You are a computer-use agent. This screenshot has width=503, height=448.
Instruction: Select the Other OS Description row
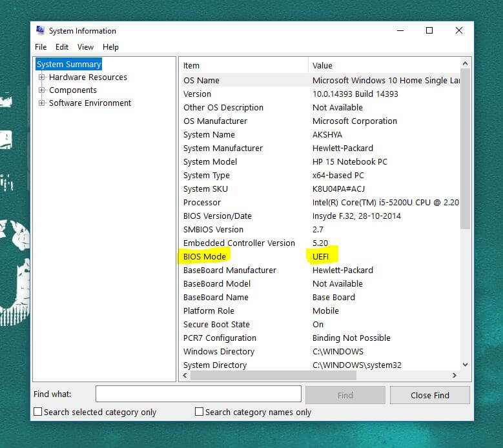click(320, 107)
